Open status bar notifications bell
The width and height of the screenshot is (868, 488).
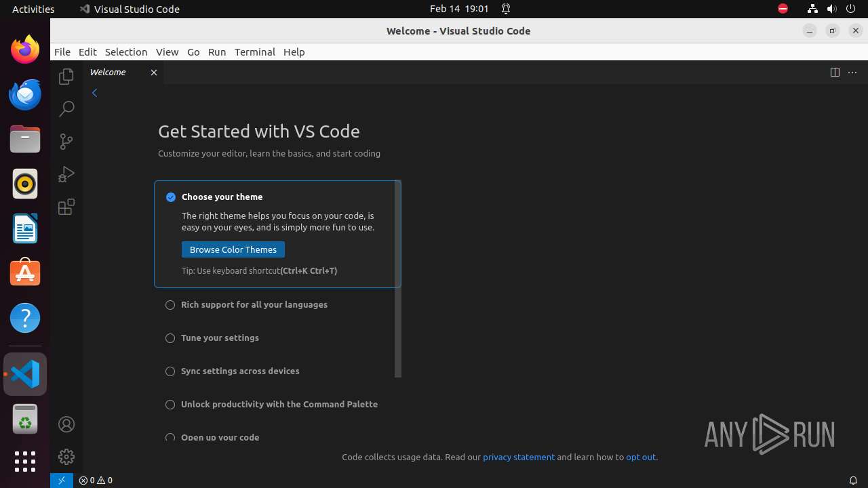point(853,481)
